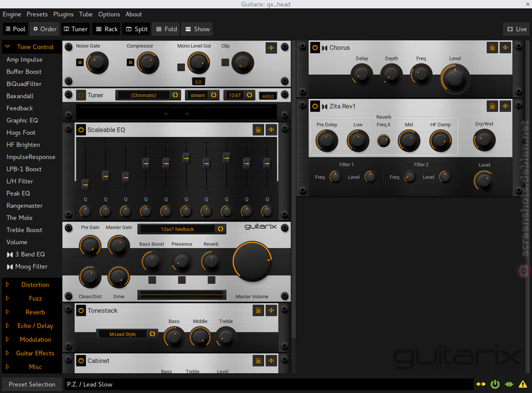The height and width of the screenshot is (393, 532).
Task: Open the 12-ET temperament dropdown
Action: tap(239, 95)
